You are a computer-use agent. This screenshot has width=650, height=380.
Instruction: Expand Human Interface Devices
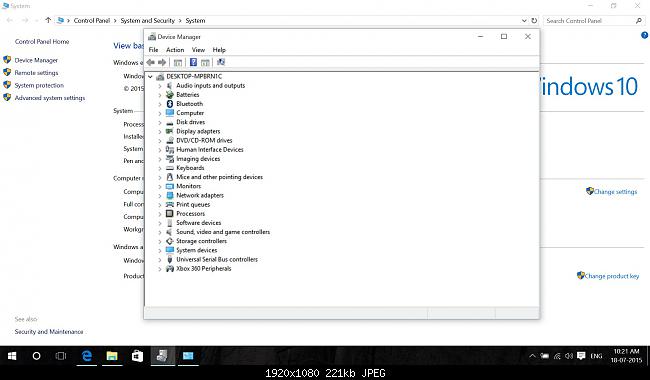(160, 150)
